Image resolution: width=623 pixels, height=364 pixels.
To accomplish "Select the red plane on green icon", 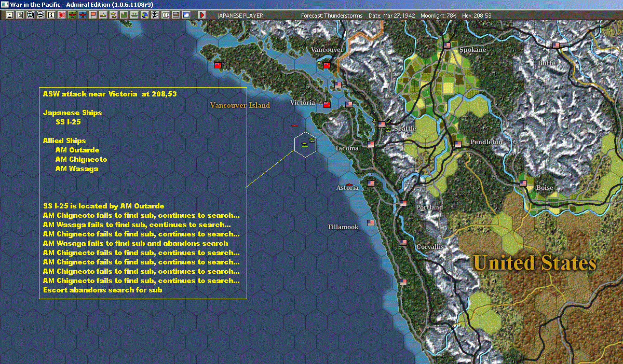I will (x=72, y=15).
